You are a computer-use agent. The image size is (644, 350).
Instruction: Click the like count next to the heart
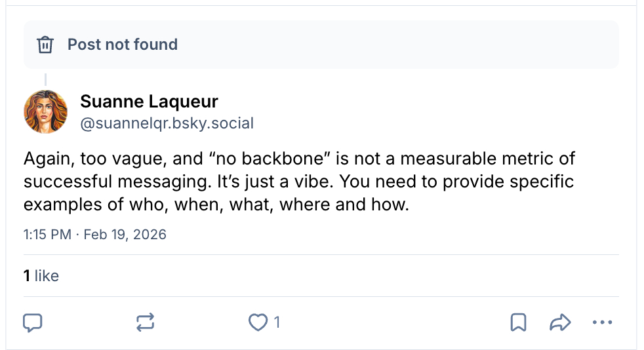pyautogui.click(x=277, y=322)
